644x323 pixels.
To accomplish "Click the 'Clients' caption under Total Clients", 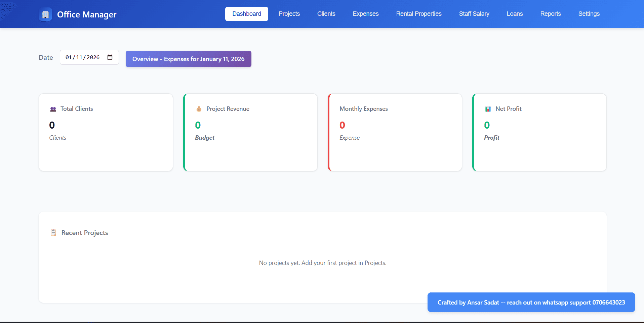I will click(58, 138).
